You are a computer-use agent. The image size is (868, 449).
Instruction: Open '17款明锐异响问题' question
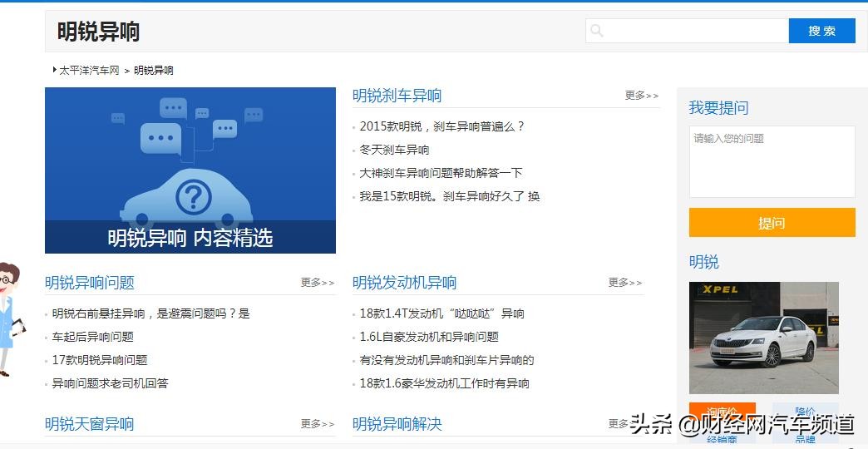[x=100, y=360]
